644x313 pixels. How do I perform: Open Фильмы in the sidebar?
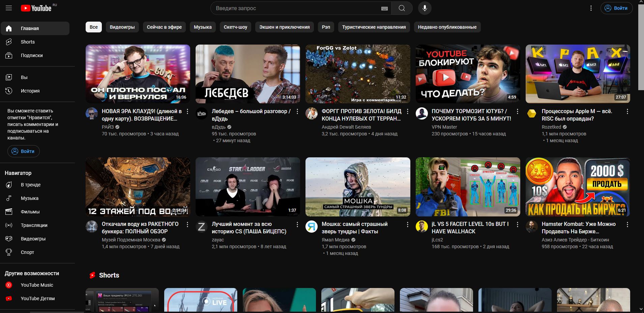[35, 212]
